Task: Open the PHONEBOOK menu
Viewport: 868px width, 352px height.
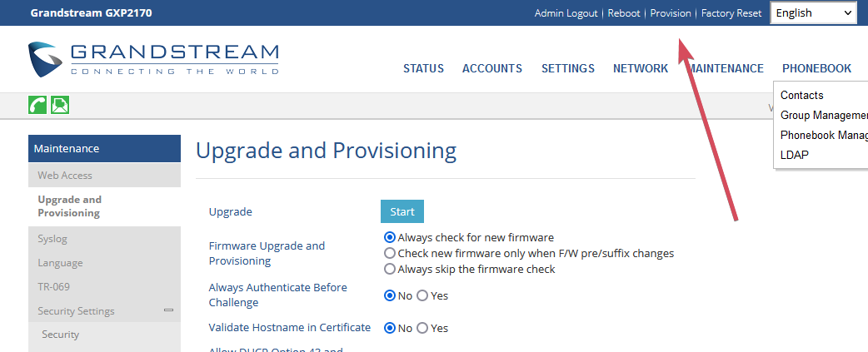Action: point(816,68)
